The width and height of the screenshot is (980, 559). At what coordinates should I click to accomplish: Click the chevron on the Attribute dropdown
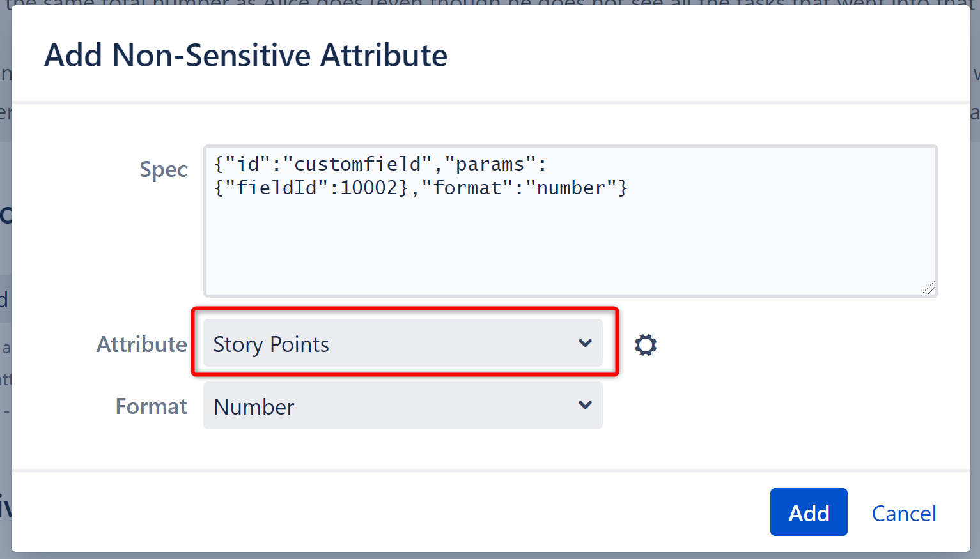click(585, 343)
